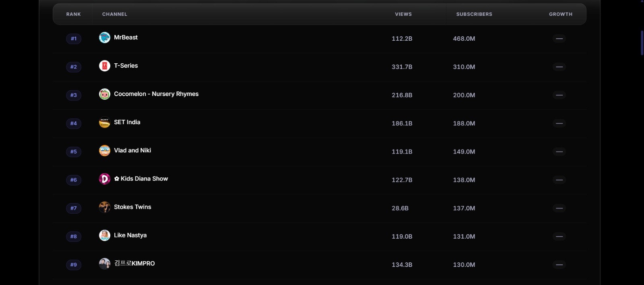The image size is (644, 285).
Task: Click the Kids Diana Show avatar
Action: 105,179
